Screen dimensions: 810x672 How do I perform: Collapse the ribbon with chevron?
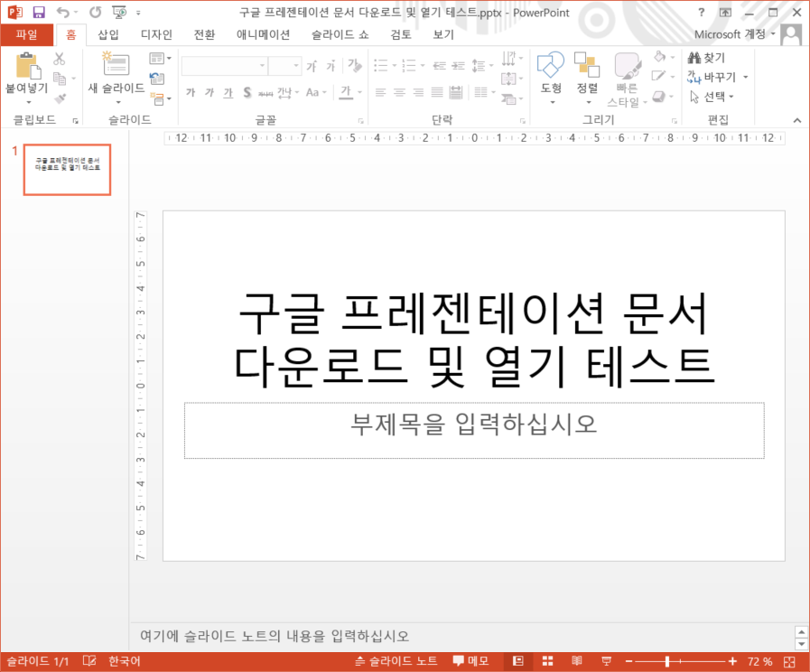click(x=797, y=120)
